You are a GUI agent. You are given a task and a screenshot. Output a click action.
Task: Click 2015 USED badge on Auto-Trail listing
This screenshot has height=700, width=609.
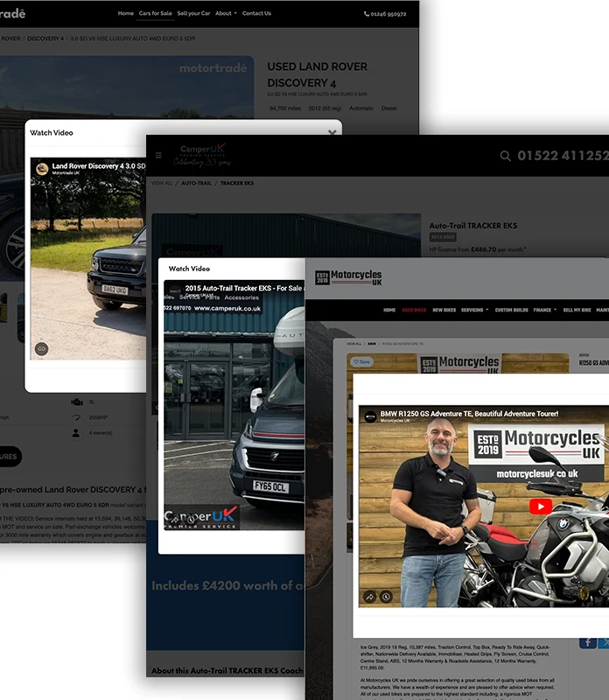tap(443, 237)
